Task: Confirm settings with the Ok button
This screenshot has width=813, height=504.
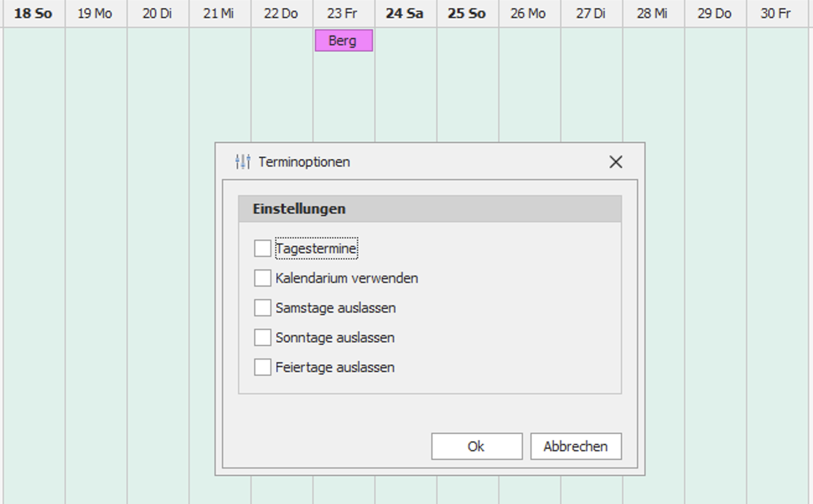Action: pos(476,446)
